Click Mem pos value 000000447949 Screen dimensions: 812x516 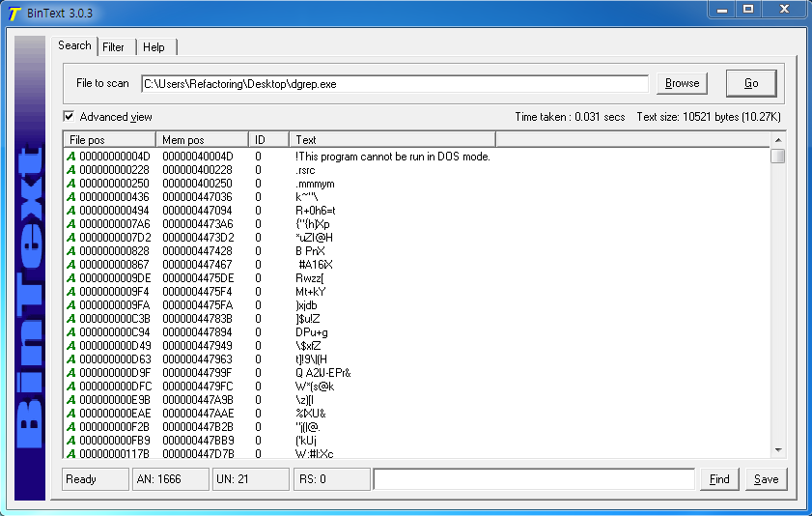197,346
